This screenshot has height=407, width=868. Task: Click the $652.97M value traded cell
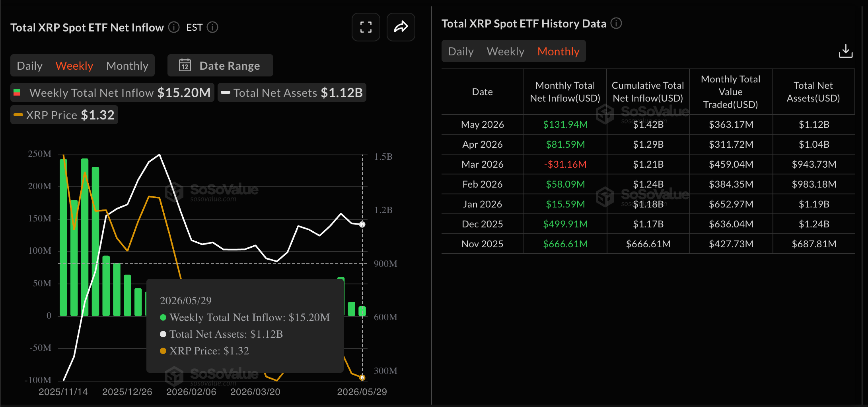point(731,204)
